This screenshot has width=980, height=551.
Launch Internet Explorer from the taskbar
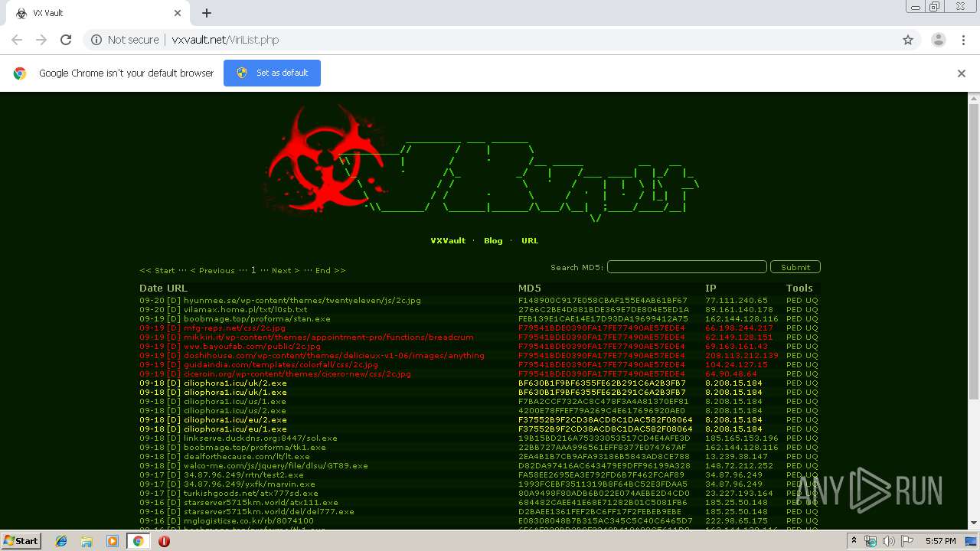click(x=61, y=541)
